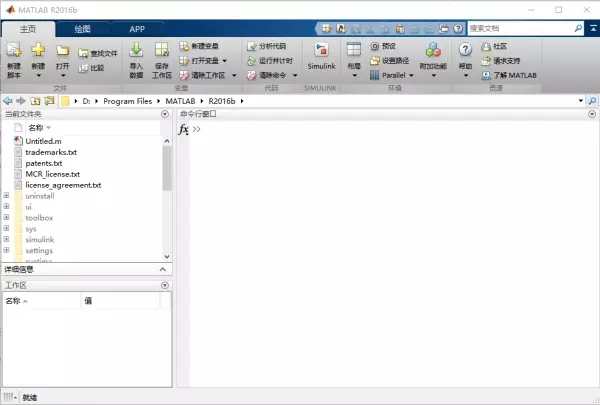Screen dimensions: 600x405
Task: Click the Program Files path segment
Action: point(127,101)
